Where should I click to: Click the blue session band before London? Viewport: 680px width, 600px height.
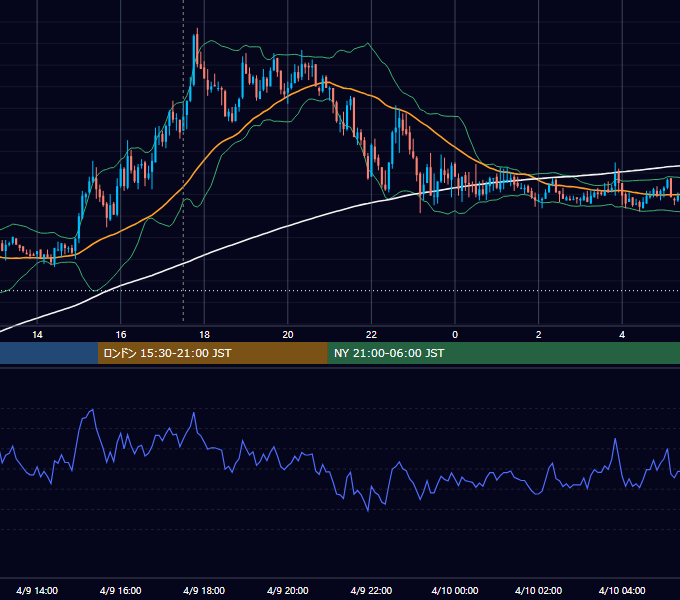coord(49,353)
